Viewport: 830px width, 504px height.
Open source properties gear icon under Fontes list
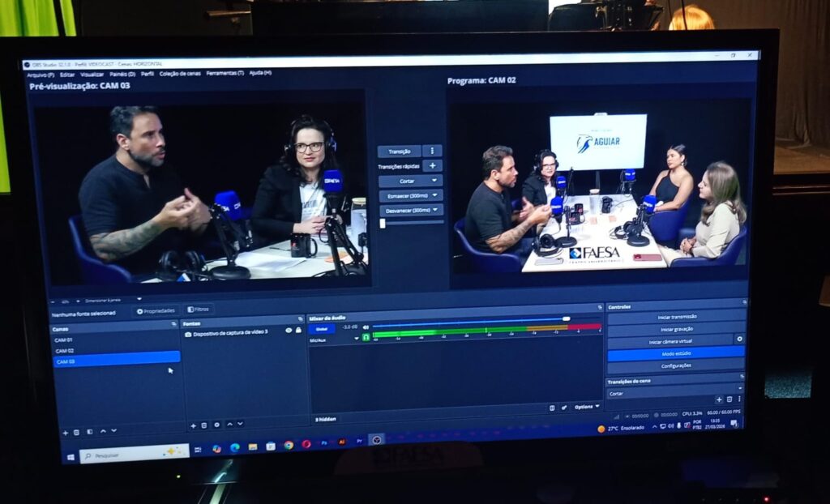216,425
